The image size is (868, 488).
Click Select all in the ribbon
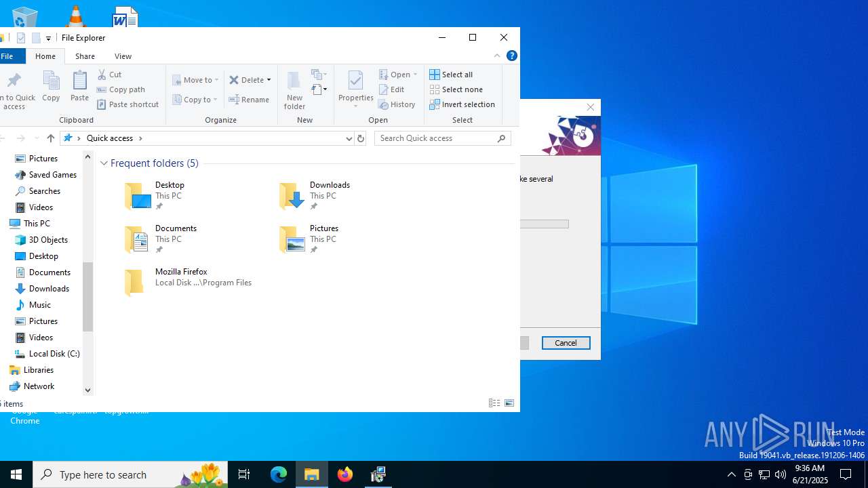point(451,75)
